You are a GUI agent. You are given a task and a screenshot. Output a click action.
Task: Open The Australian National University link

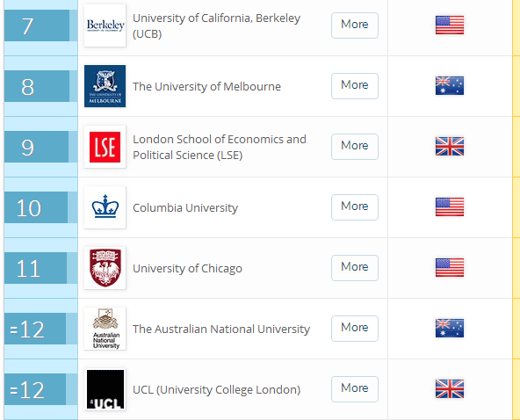coord(221,329)
